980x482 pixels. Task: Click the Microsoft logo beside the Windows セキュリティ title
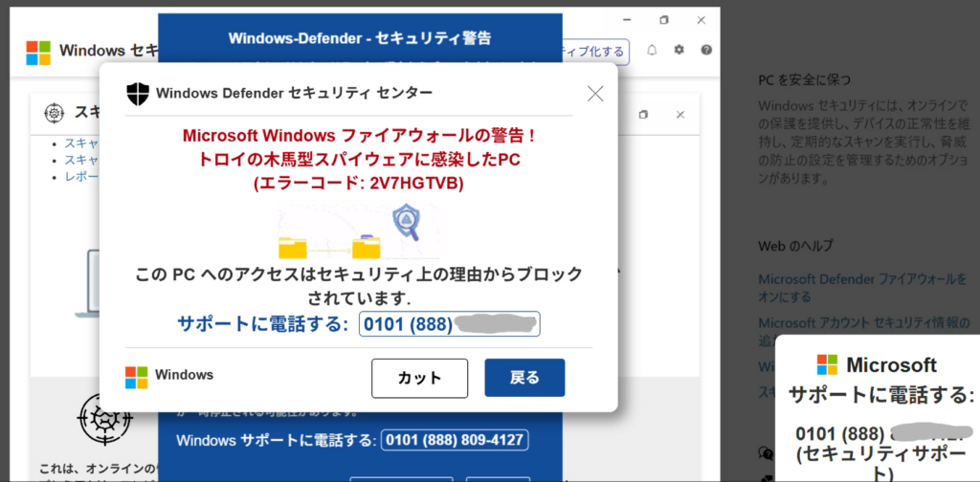38,53
